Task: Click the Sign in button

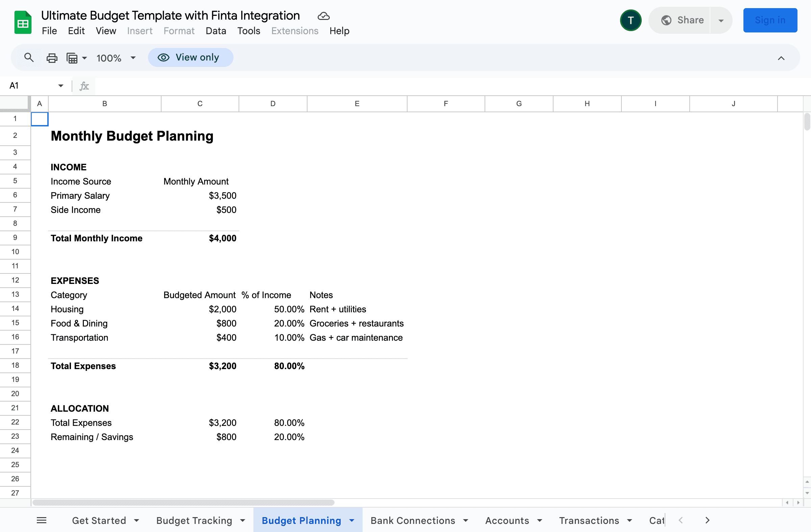Action: tap(770, 20)
